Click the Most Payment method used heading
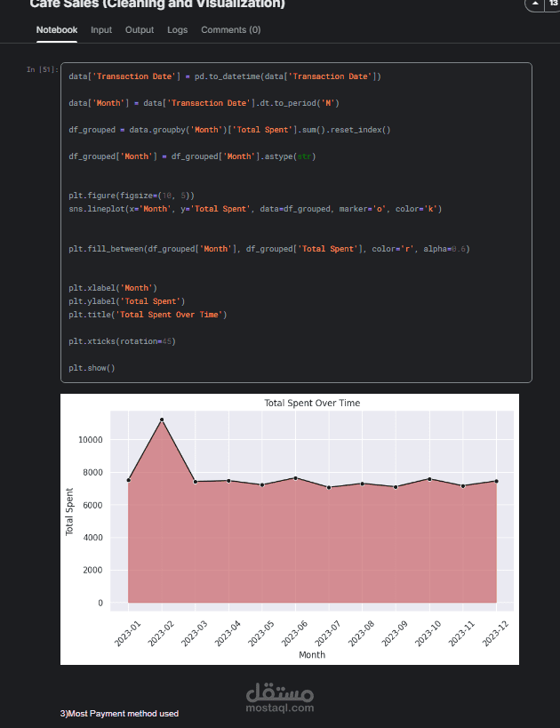560x728 pixels. pyautogui.click(x=119, y=714)
